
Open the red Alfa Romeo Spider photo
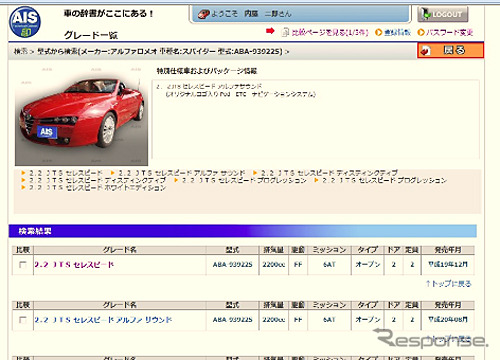(81, 115)
